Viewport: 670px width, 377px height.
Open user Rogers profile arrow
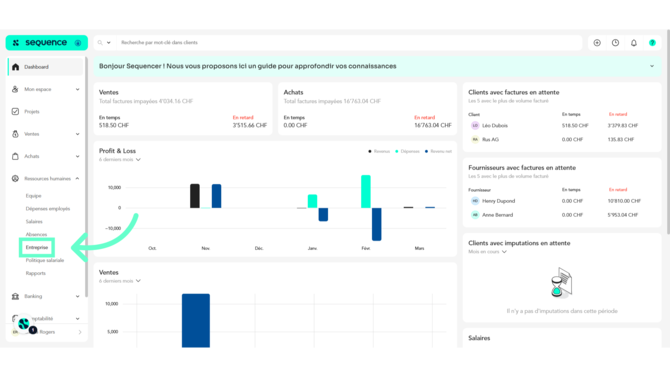[80, 332]
